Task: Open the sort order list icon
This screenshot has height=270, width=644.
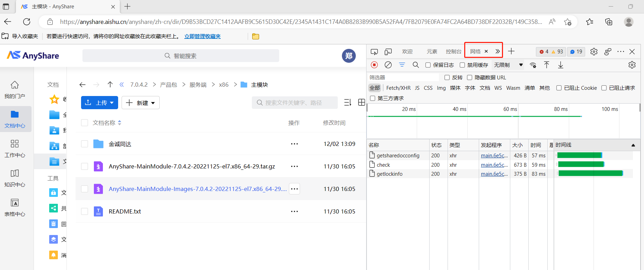Action: pos(348,102)
